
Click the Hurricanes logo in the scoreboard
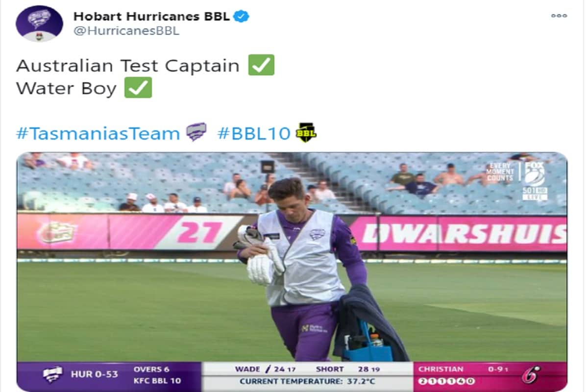(52, 375)
